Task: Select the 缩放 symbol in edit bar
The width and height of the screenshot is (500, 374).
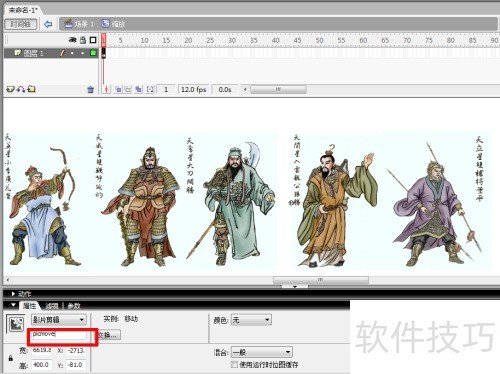Action: tap(118, 24)
